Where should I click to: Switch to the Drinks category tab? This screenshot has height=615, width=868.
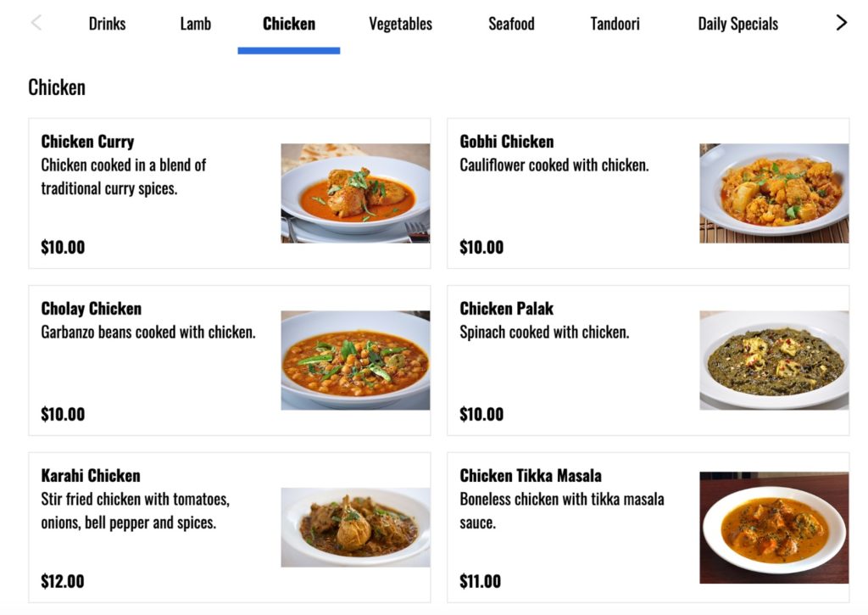click(x=107, y=24)
